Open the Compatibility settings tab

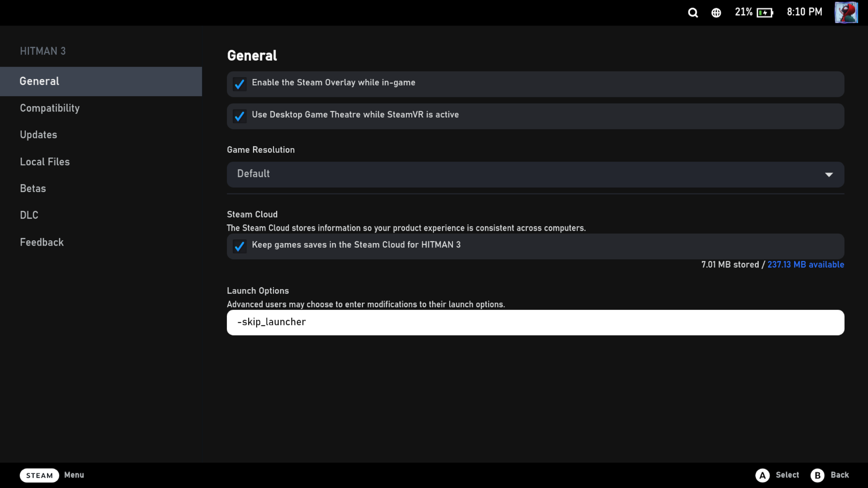coord(50,108)
